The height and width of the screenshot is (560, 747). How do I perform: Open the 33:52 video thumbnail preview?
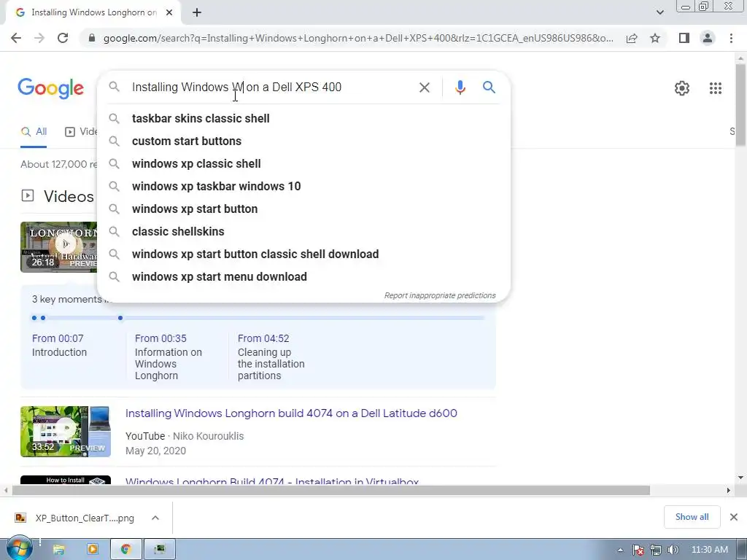click(65, 432)
